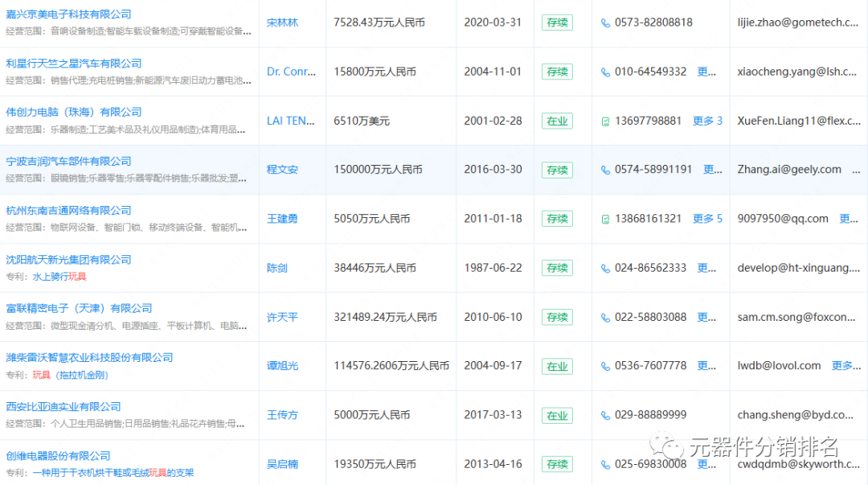
Task: Click phone icon beside 024-86562333
Action: pyautogui.click(x=606, y=269)
